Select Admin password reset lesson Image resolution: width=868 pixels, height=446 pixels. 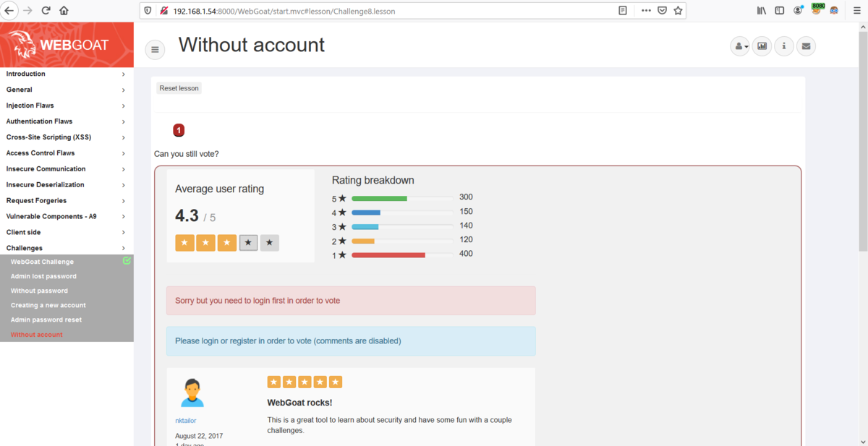pyautogui.click(x=46, y=320)
